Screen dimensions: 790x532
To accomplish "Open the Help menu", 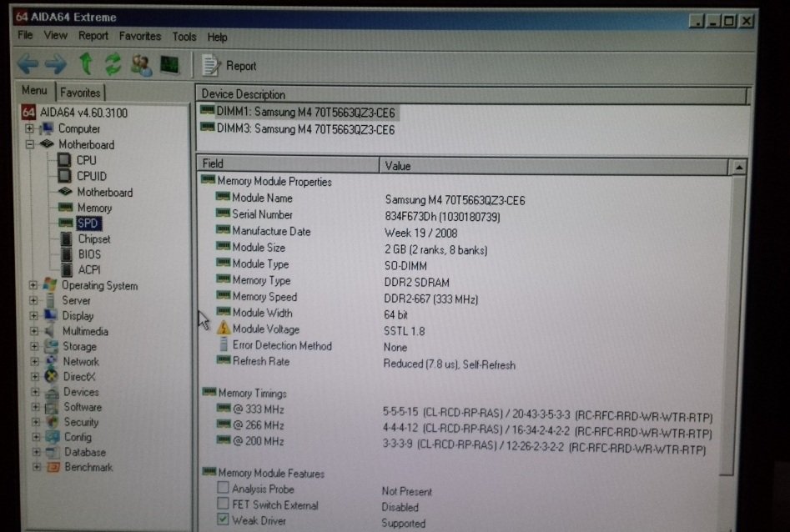I will (217, 38).
